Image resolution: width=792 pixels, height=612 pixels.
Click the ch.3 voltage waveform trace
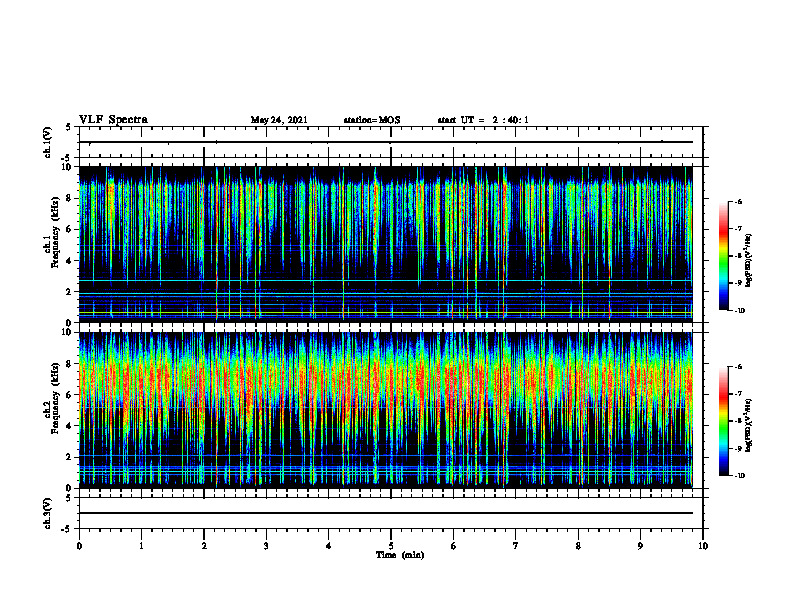coord(386,513)
